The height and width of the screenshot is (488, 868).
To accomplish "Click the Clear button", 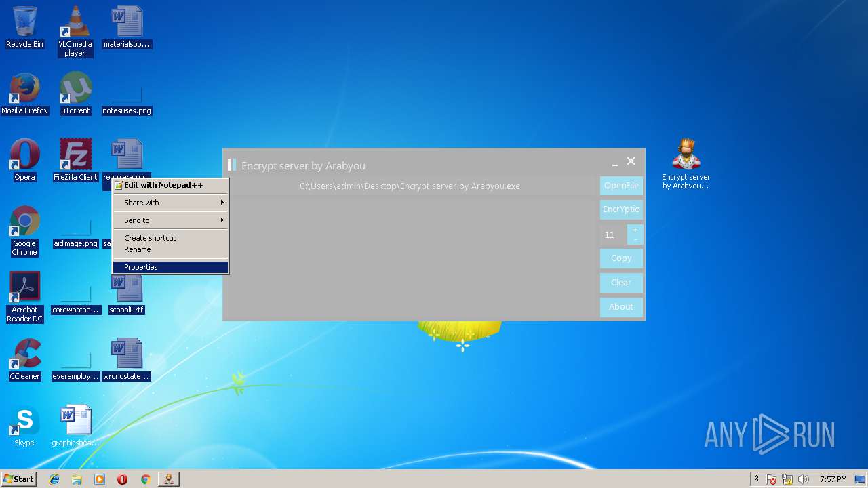I will pos(621,283).
